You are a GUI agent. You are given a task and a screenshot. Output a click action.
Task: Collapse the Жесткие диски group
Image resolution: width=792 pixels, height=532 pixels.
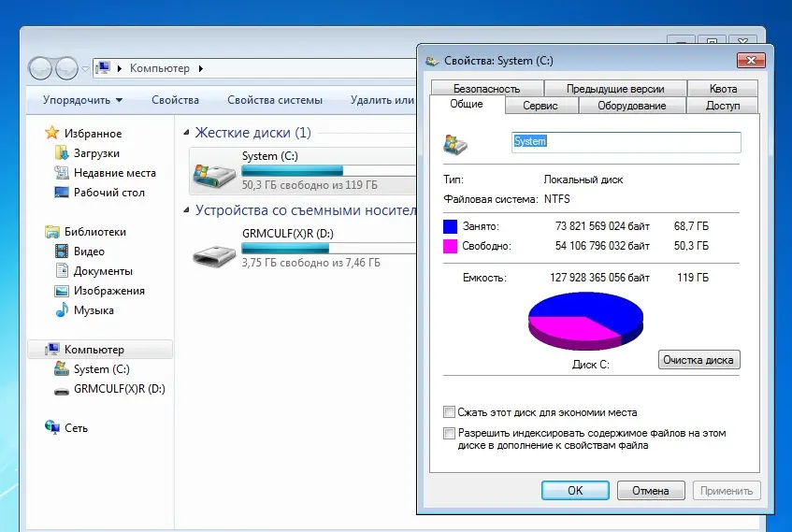click(x=186, y=133)
